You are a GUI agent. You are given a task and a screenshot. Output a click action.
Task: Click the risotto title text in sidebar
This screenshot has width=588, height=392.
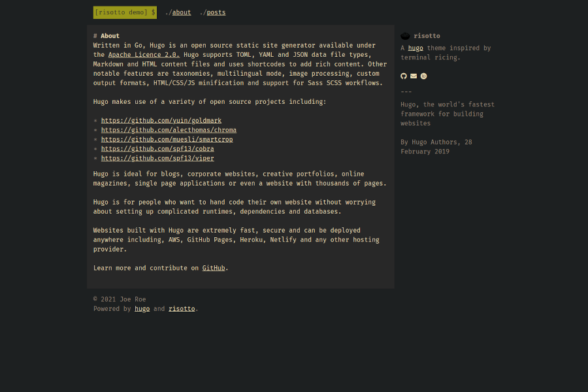coord(427,36)
